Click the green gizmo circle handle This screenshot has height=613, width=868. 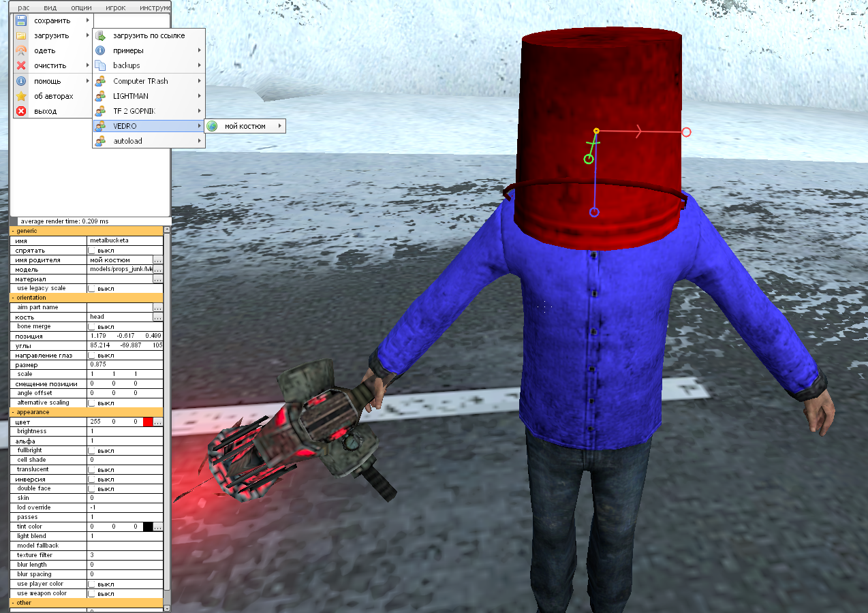click(x=589, y=159)
